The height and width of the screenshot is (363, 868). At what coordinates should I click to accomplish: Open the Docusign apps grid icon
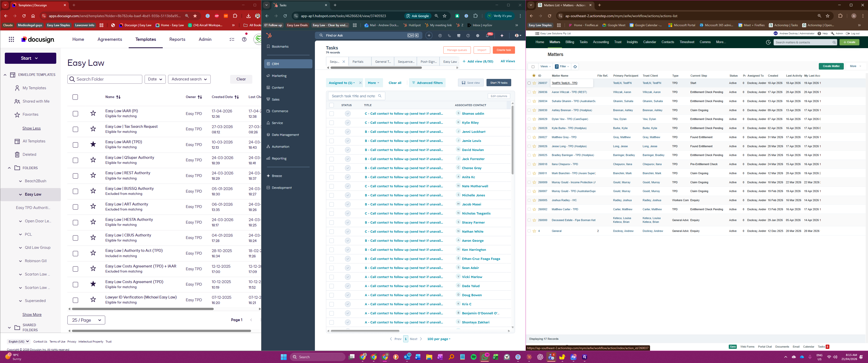tap(11, 39)
